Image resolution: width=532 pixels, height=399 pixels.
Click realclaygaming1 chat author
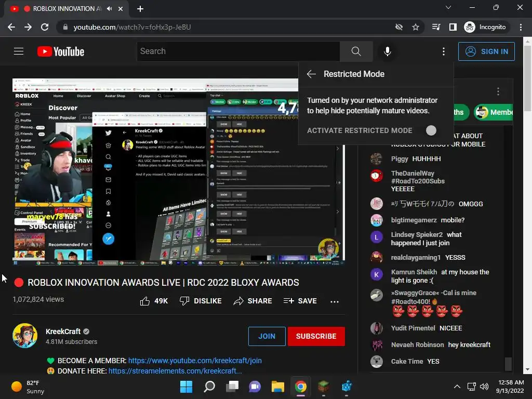pyautogui.click(x=416, y=257)
